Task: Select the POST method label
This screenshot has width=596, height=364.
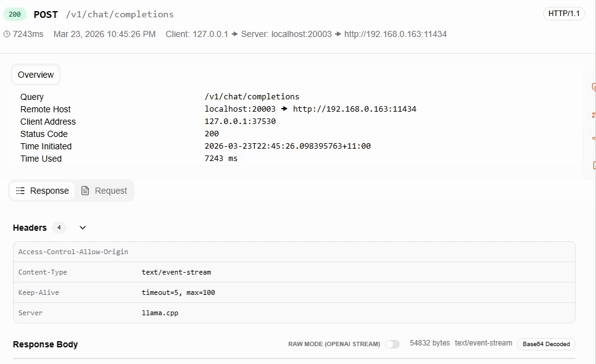Action: click(46, 15)
